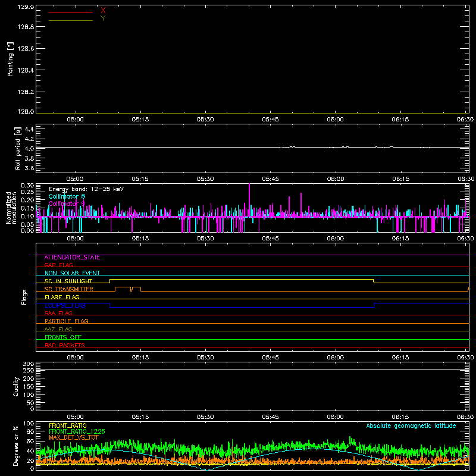The width and height of the screenshot is (476, 476).
Task: Click the 05:45 time label under Roll period plot
Action: pyautogui.click(x=270, y=179)
